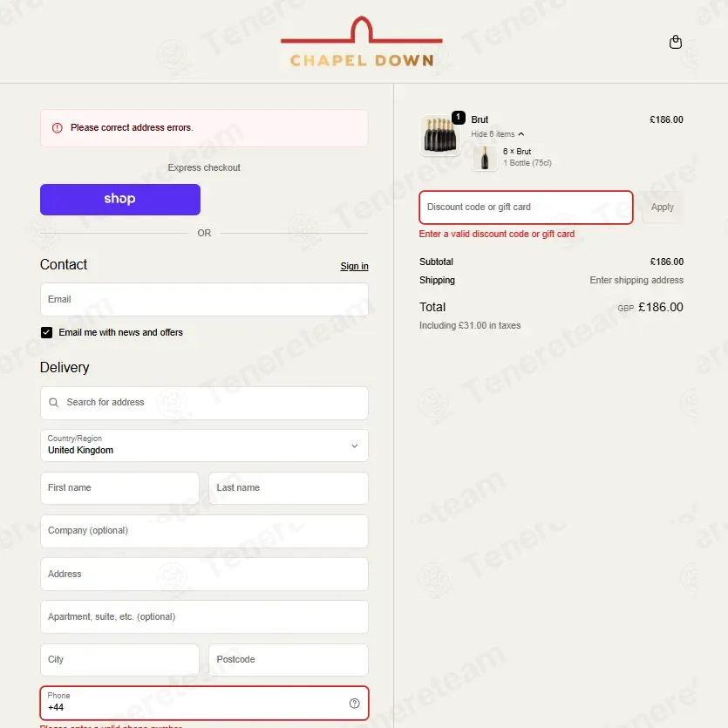Uncheck Email me with news and offers
Viewport: 728px width, 728px height.
(46, 332)
